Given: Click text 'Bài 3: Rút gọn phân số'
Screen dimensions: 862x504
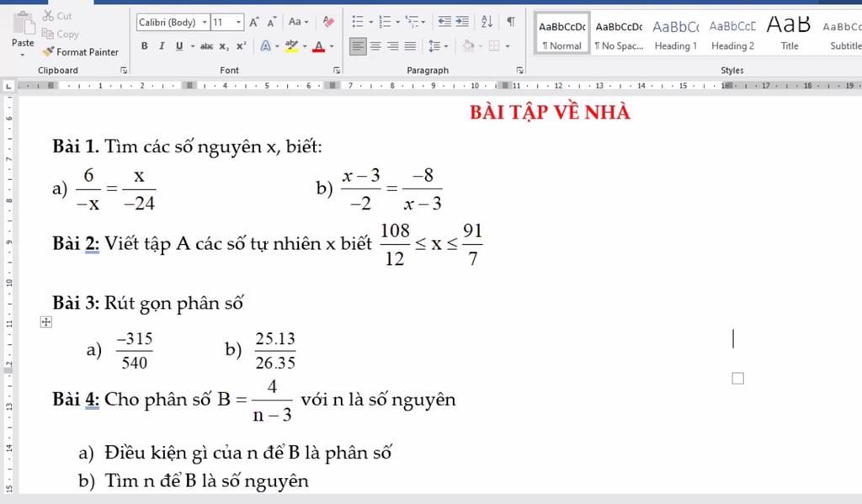Looking at the screenshot, I should point(148,304).
